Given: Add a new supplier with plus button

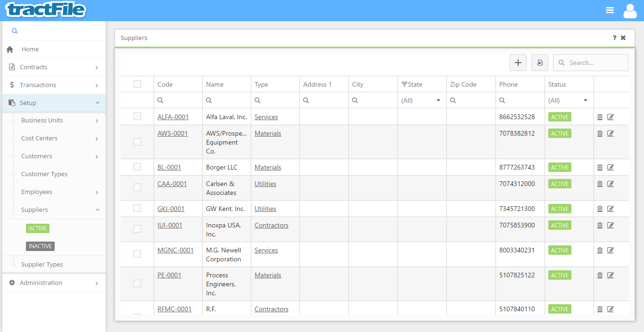Looking at the screenshot, I should coord(518,63).
